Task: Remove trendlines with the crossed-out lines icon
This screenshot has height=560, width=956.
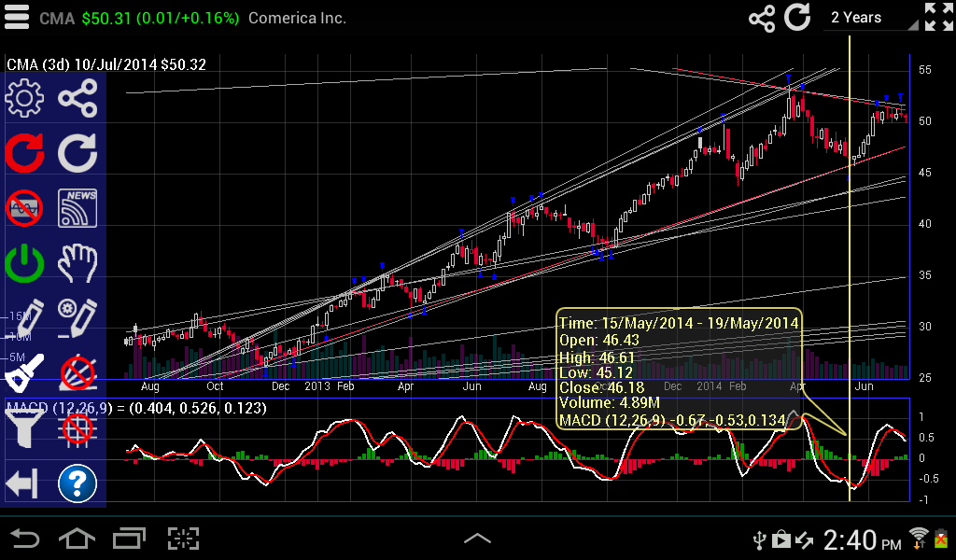Action: [77, 372]
